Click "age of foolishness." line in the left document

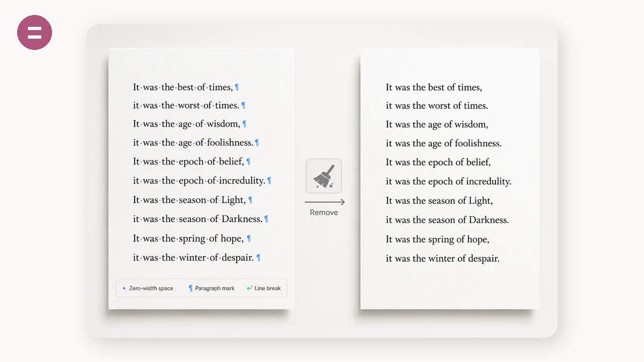193,143
